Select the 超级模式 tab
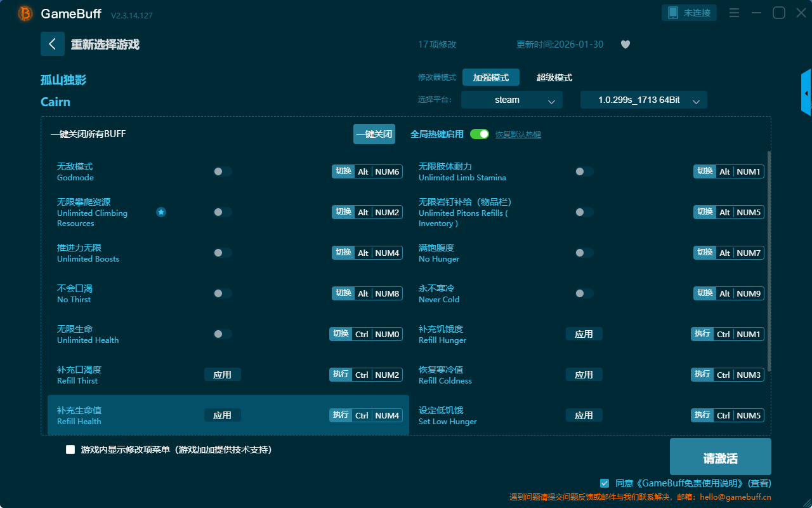 point(554,77)
